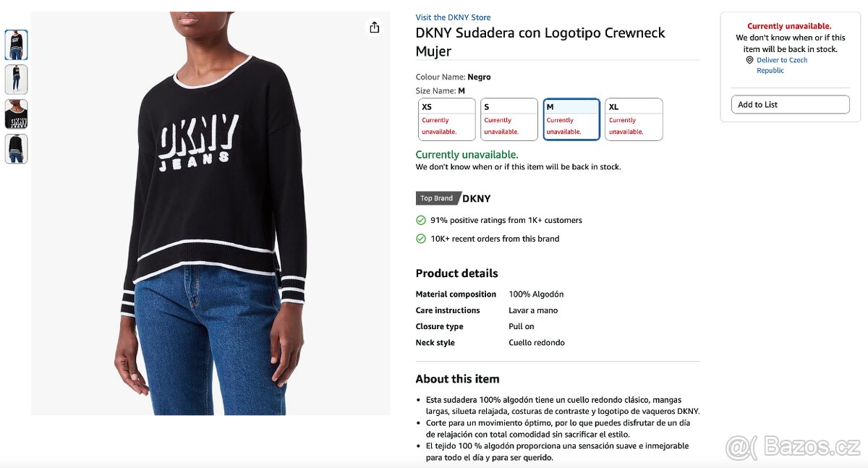The height and width of the screenshot is (468, 868).
Task: Select the second back-view thumbnail
Action: (16, 80)
